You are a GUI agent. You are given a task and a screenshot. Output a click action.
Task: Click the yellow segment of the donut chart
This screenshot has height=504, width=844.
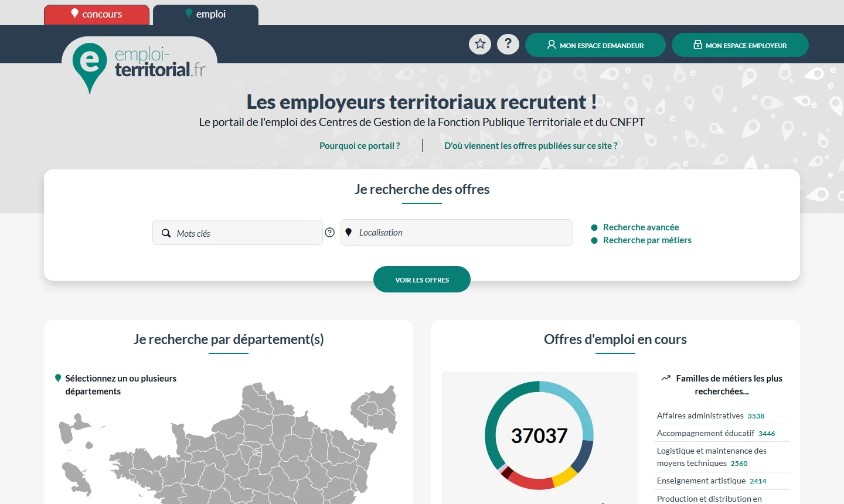[566, 476]
